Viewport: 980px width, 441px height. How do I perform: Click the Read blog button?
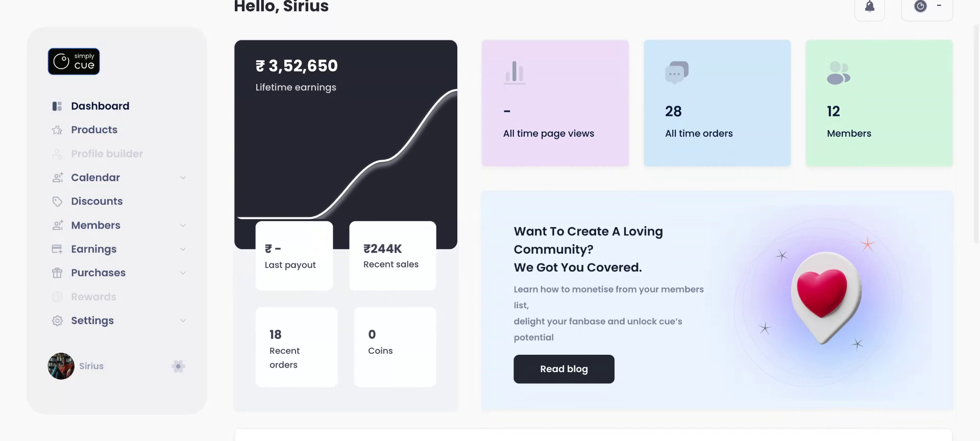[563, 369]
